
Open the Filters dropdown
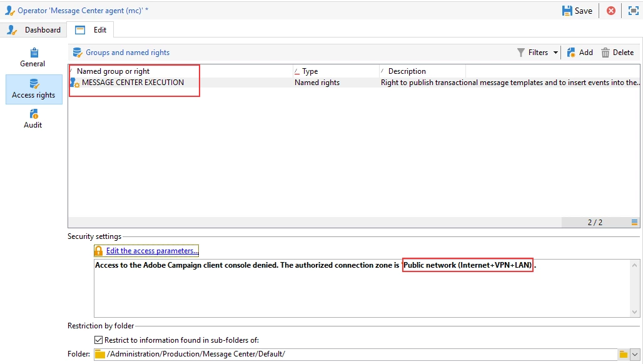(538, 53)
